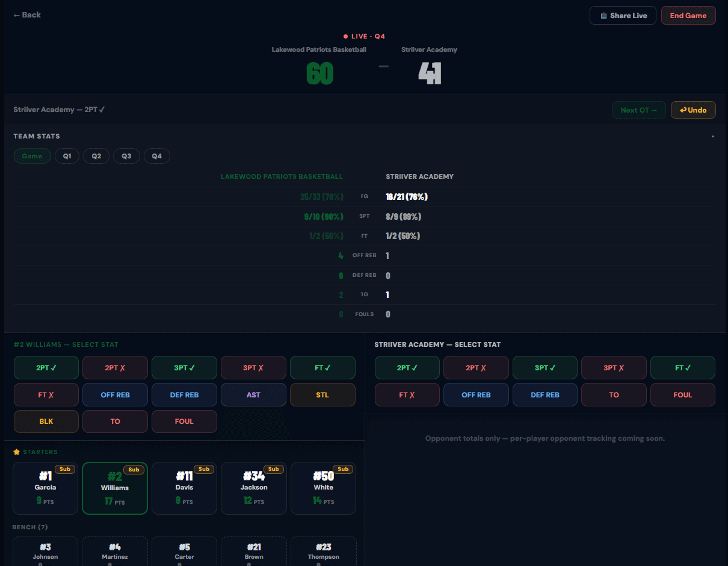The height and width of the screenshot is (566, 728).
Task: Switch to the Q2 stats tab
Action: [96, 156]
